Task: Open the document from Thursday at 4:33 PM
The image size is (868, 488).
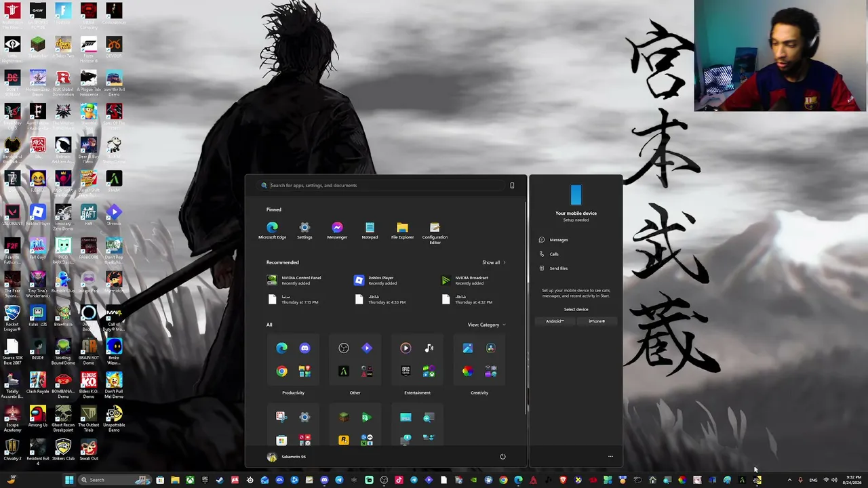Action: click(380, 299)
